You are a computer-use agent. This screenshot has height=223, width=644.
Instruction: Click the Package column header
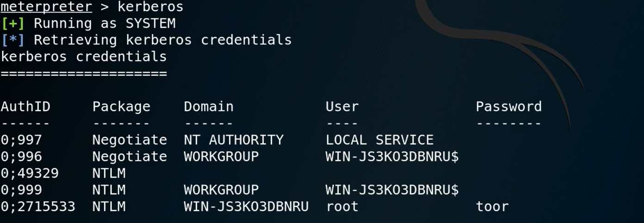point(121,107)
